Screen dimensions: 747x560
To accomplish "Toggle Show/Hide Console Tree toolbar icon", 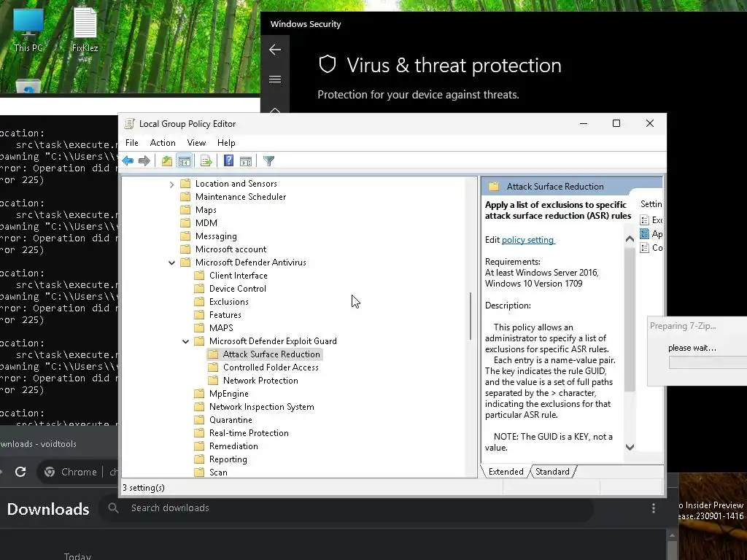I will 184,161.
